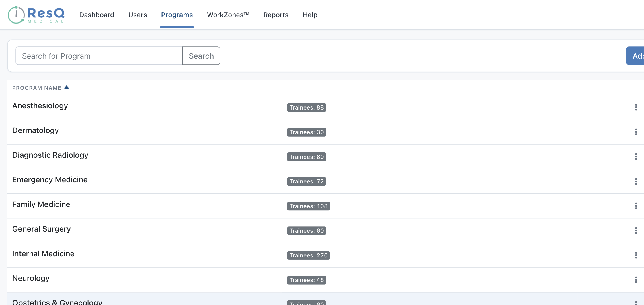Image resolution: width=644 pixels, height=305 pixels.
Task: Open the Emergency Medicine three-dot menu
Action: pyautogui.click(x=636, y=181)
